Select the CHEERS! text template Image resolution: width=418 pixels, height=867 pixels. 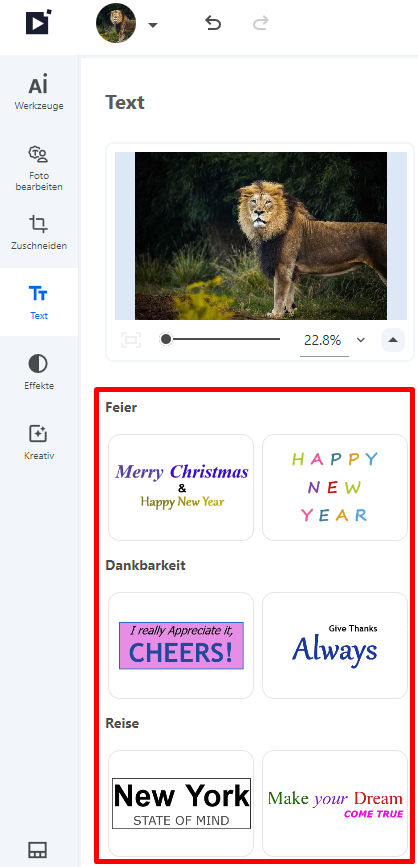(x=181, y=645)
